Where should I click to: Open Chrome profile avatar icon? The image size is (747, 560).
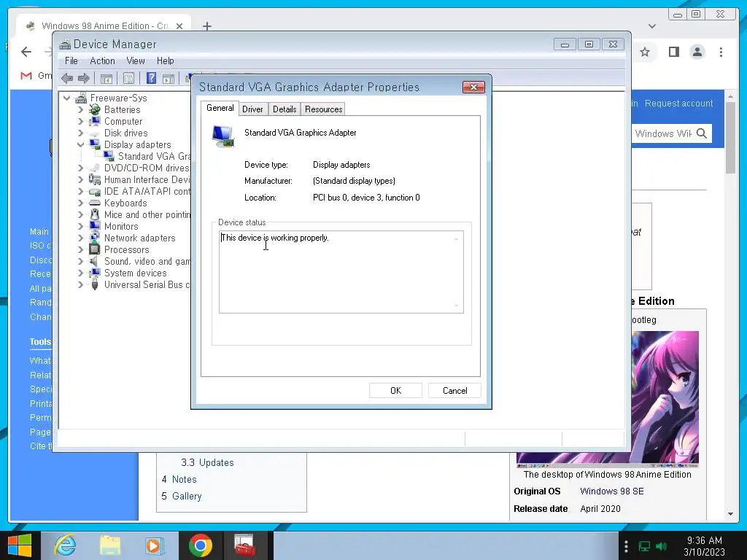[697, 52]
